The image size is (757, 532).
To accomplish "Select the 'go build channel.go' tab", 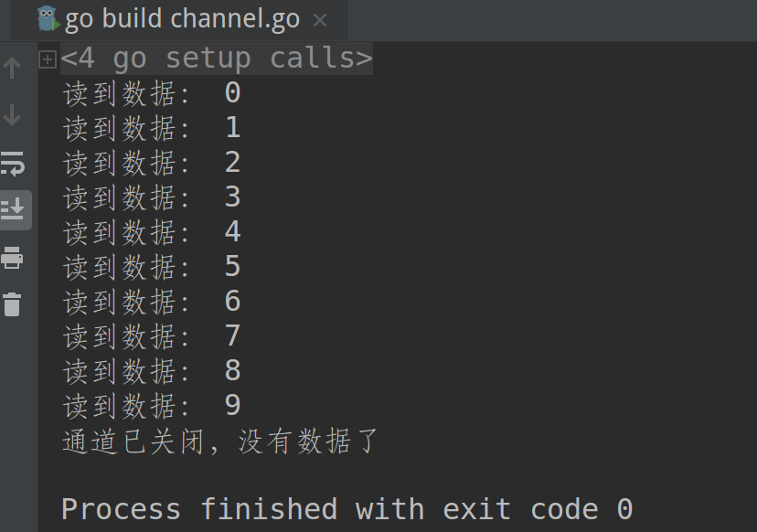I will pos(183,17).
